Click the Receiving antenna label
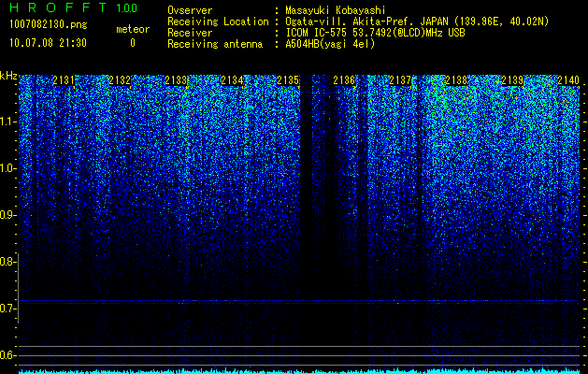The image size is (588, 374). point(215,44)
